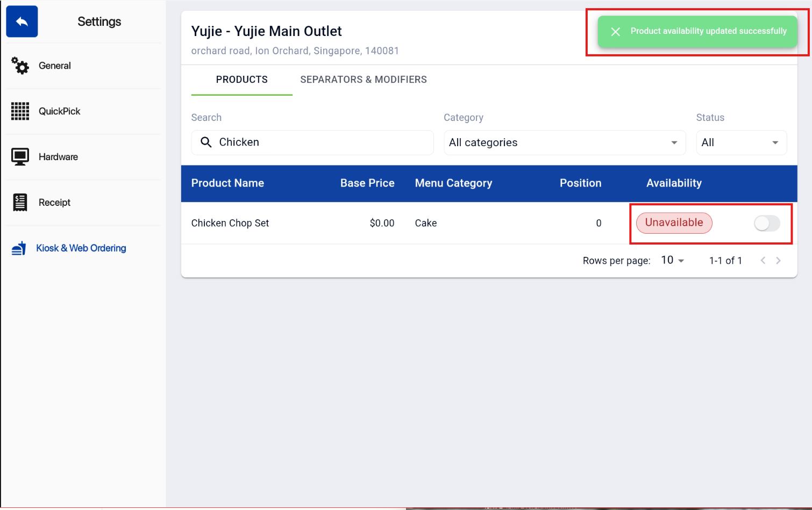Open Hardware monitor icon
Screen dimensions: 812x510
(x=20, y=157)
